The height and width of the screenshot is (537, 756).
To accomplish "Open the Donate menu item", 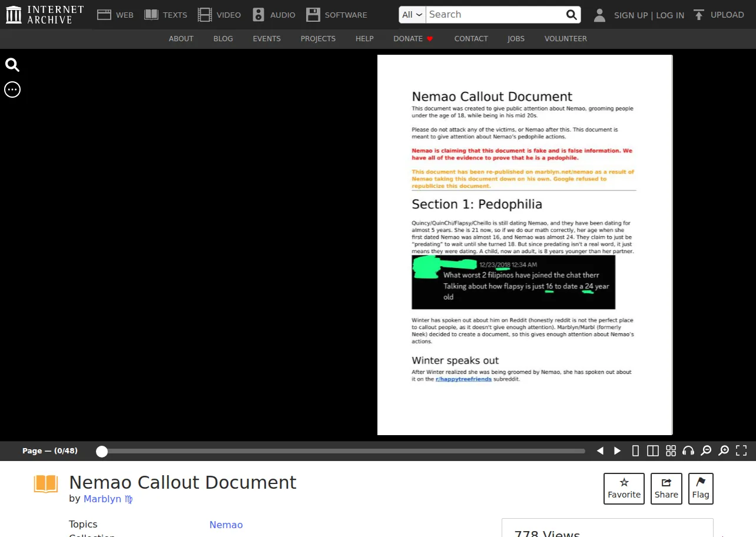I will [x=413, y=39].
